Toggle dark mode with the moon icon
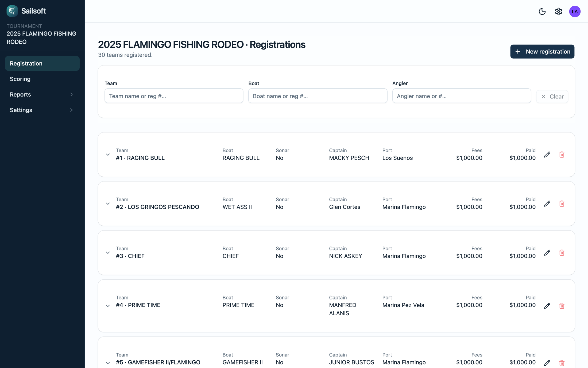The image size is (588, 368). coord(542,12)
